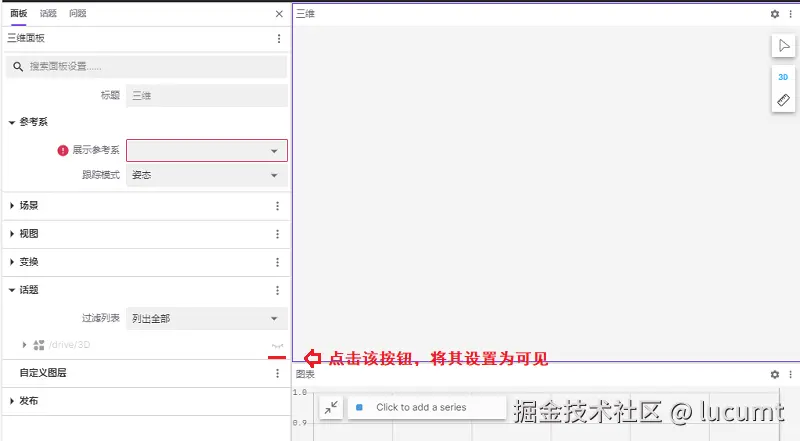Open the 三维面板 more-options menu
800x441 pixels.
[x=279, y=38]
